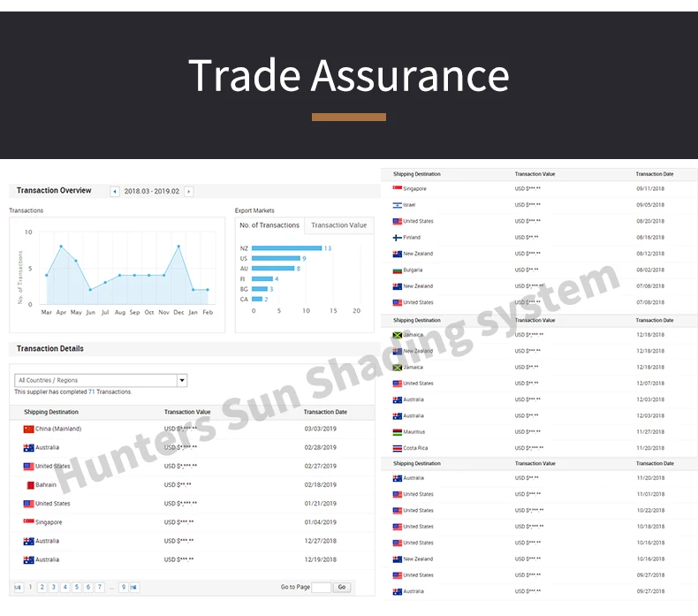Click Singapore flag in 01/04/2019 row

point(28,521)
